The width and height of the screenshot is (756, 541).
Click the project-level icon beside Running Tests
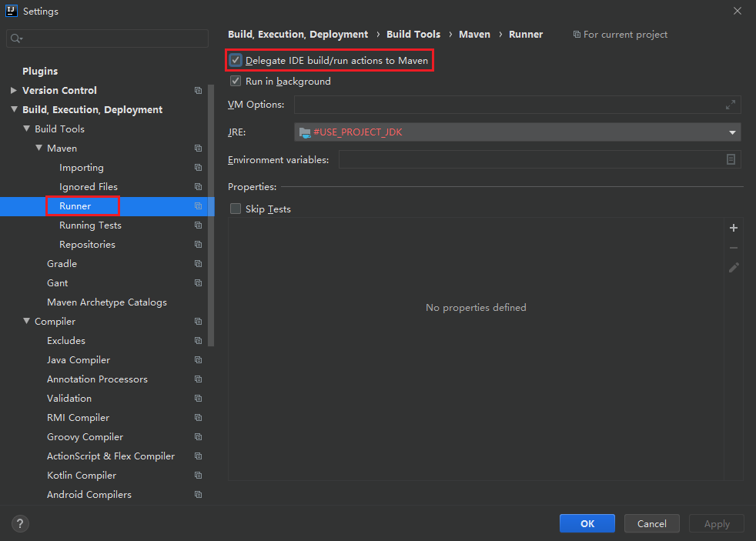(198, 225)
